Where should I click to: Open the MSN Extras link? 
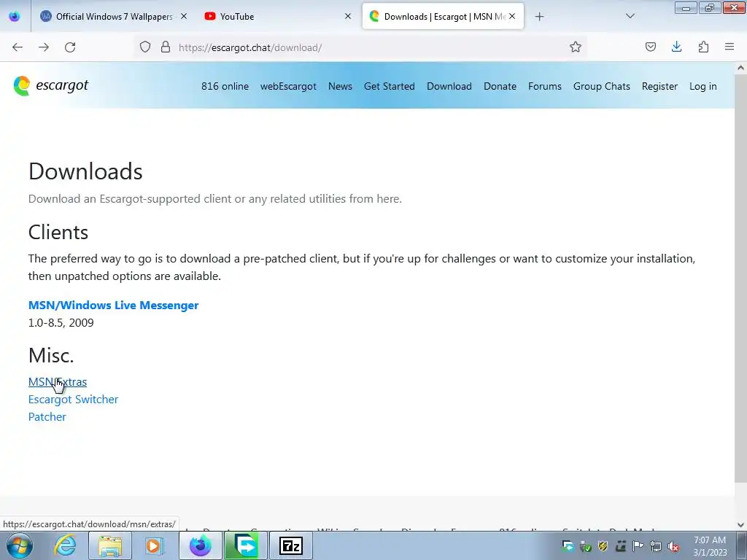57,382
